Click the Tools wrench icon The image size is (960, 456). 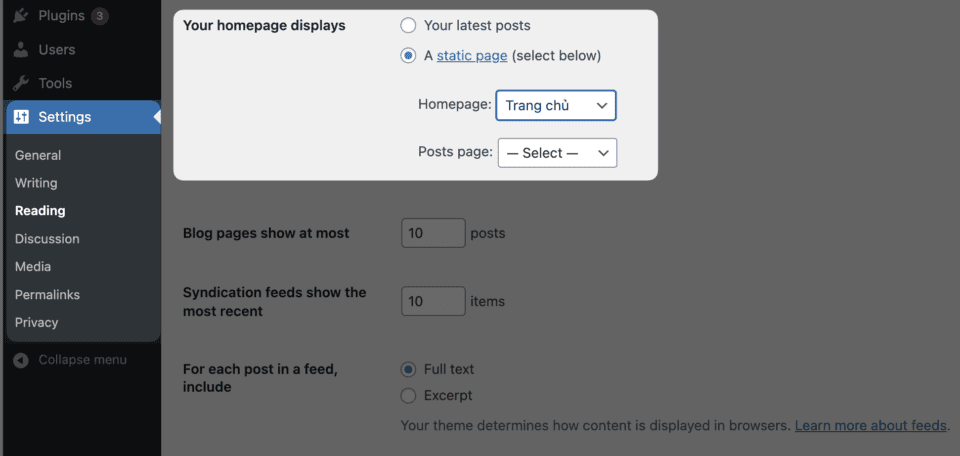[x=21, y=83]
